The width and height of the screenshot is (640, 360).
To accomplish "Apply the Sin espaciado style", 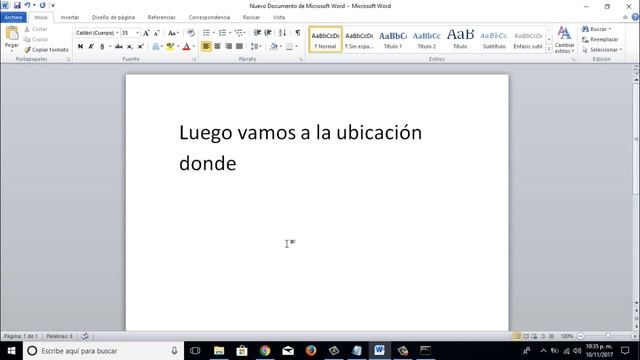I will point(359,40).
